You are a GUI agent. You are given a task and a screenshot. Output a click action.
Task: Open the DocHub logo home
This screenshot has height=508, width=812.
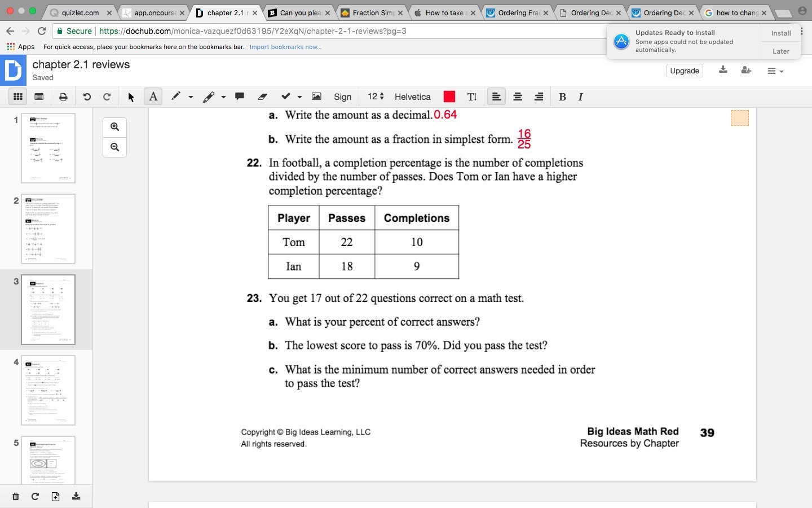point(13,71)
